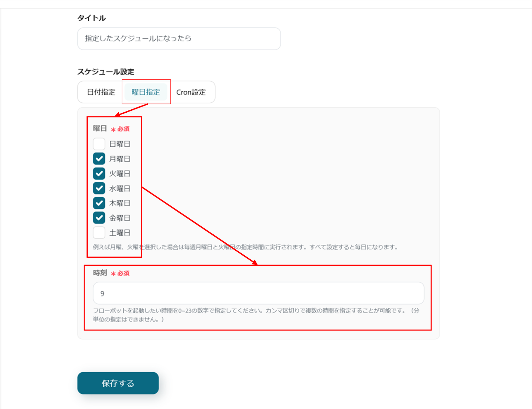Click the 木曜日 label text

pos(120,203)
